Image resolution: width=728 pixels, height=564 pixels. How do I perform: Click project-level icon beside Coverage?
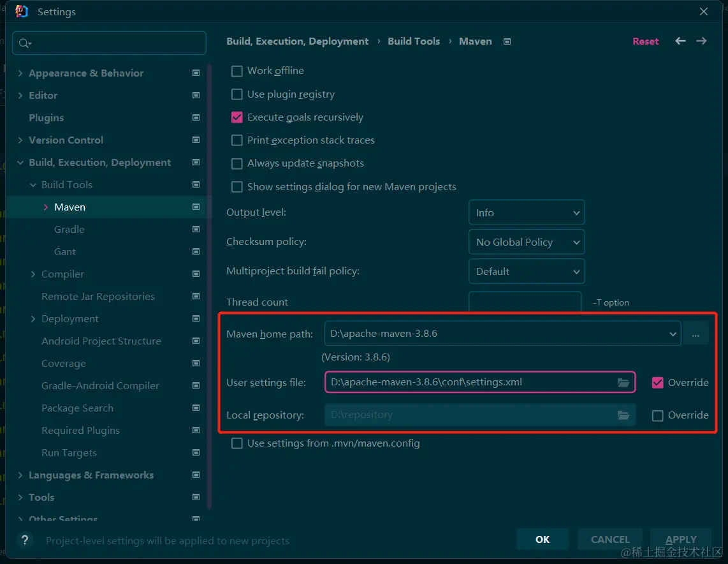(196, 363)
